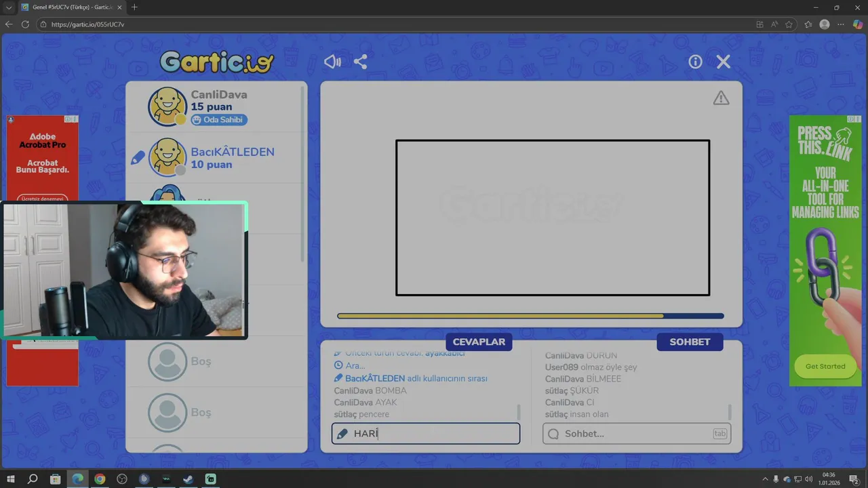The image size is (868, 488).
Task: Open Windows taskbar search
Action: (33, 479)
